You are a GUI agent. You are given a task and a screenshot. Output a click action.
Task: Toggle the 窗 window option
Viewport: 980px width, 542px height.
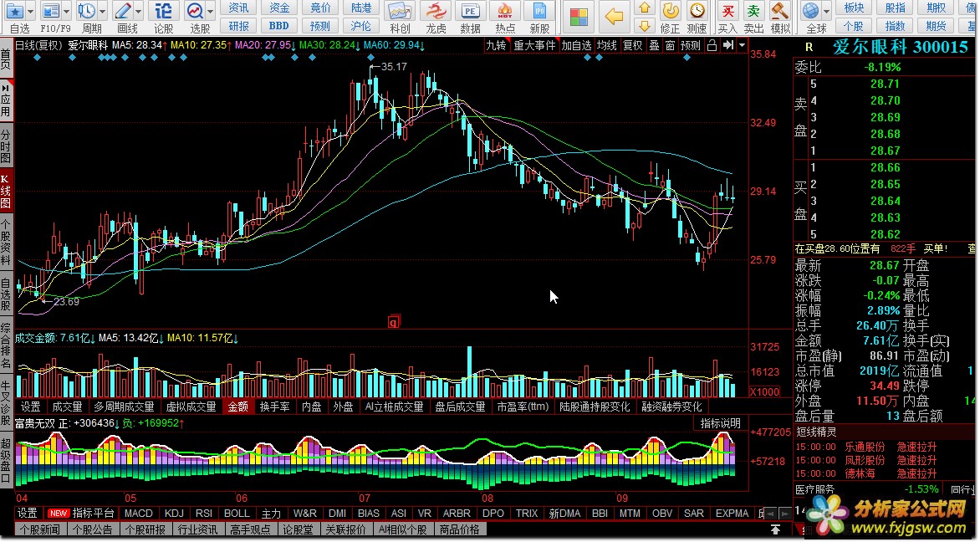pyautogui.click(x=670, y=46)
